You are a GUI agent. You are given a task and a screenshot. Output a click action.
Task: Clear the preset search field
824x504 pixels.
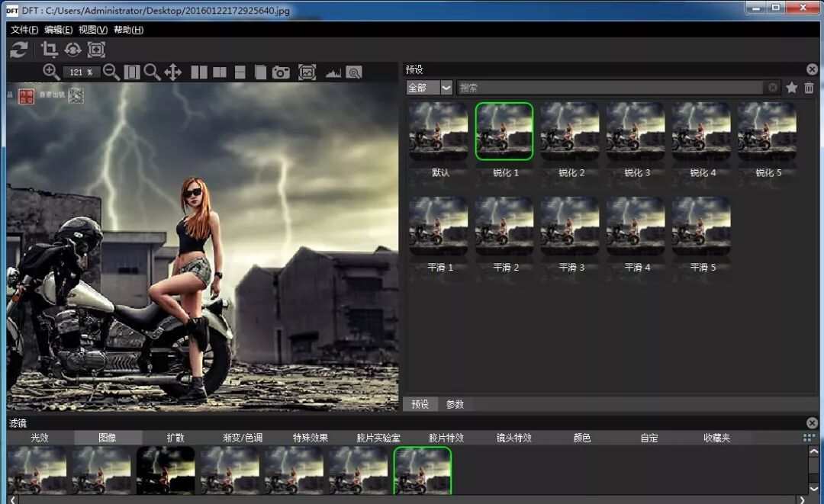pos(772,88)
